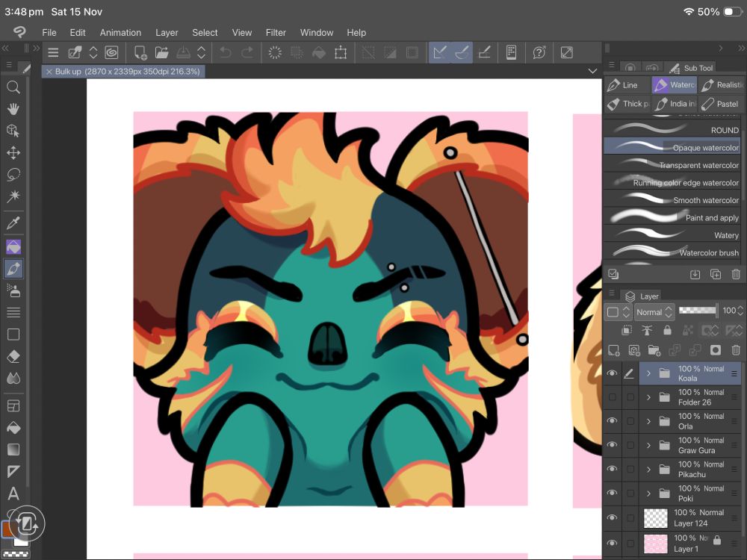The height and width of the screenshot is (560, 747).
Task: Select the Watercolor brush preset
Action: 672,252
